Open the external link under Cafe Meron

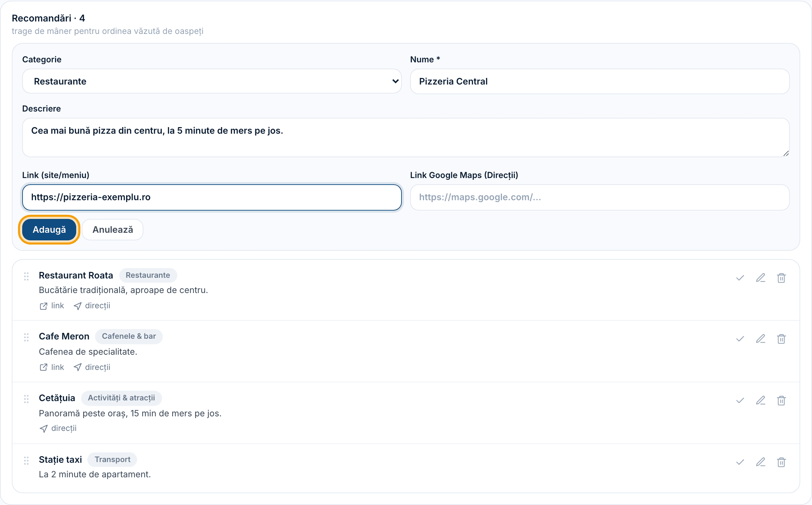[52, 367]
